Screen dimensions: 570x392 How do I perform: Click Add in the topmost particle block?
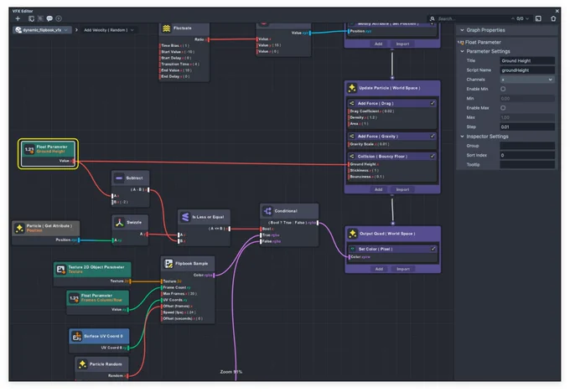[378, 44]
